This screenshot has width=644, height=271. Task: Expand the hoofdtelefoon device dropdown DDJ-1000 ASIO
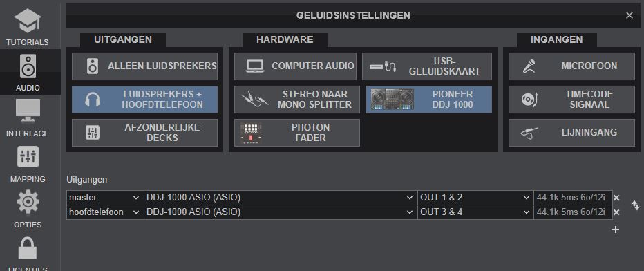pos(281,212)
